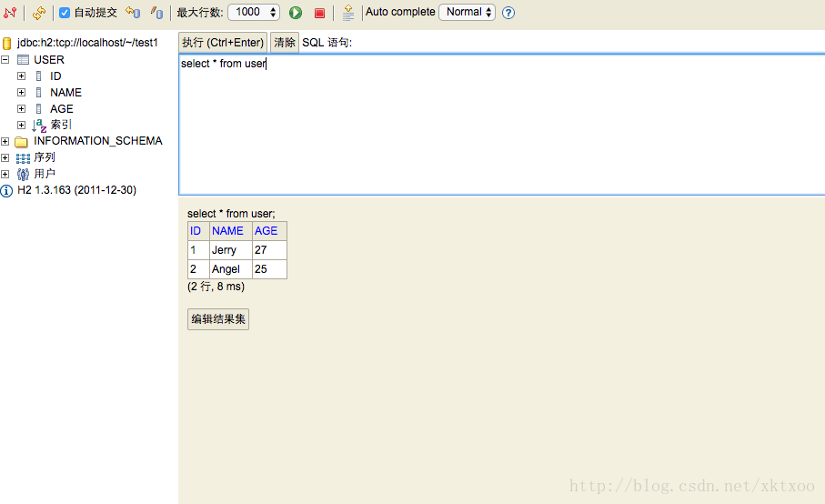This screenshot has height=504, width=825.
Task: Click the refresh icon in toolbar
Action: click(39, 13)
